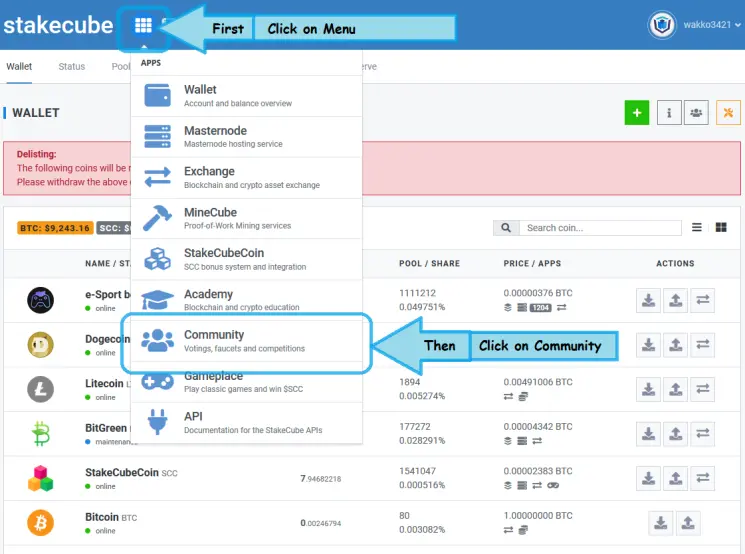Viewport: 745px width, 554px height.
Task: Click Bitcoin BTC coin name
Action: (111, 517)
